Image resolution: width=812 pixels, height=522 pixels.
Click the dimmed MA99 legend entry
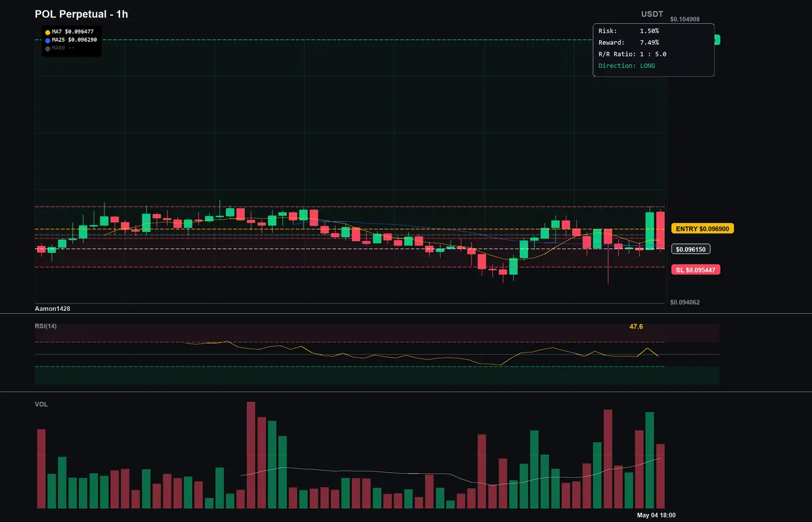pos(63,48)
